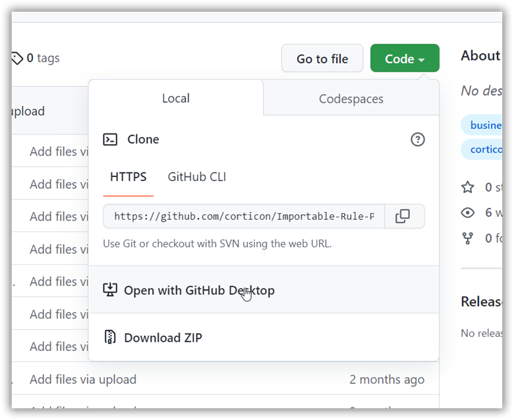514x420 pixels.
Task: Click the help question mark icon
Action: coord(418,140)
